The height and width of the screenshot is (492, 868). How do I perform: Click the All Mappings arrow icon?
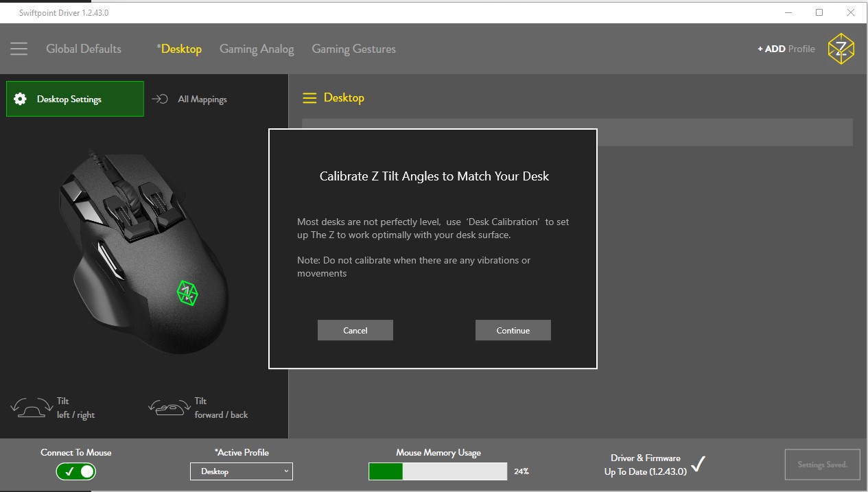tap(160, 99)
